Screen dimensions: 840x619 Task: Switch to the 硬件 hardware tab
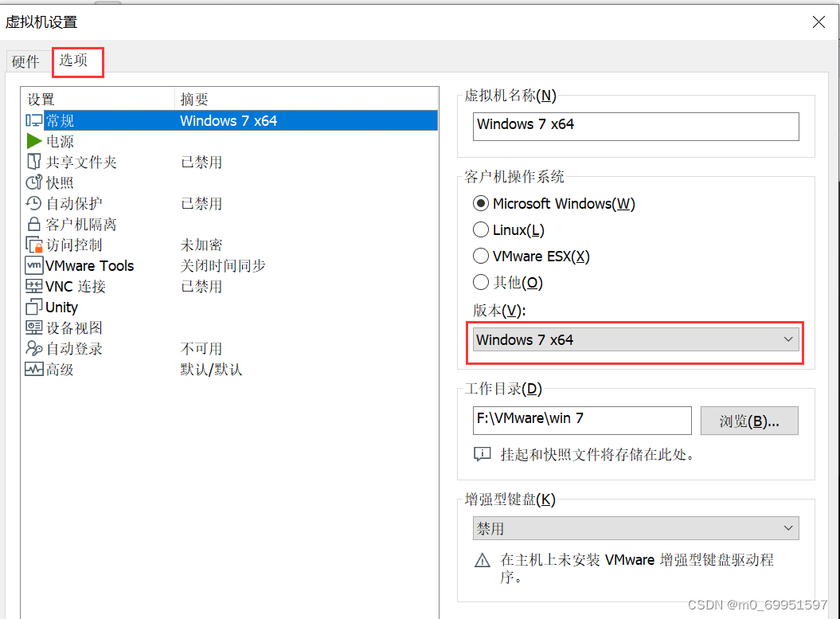pos(25,61)
